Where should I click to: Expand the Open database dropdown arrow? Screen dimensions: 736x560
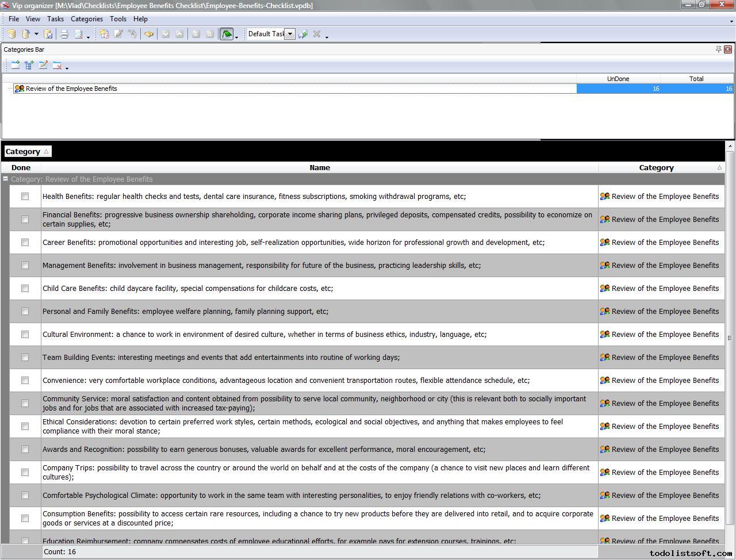click(x=36, y=34)
